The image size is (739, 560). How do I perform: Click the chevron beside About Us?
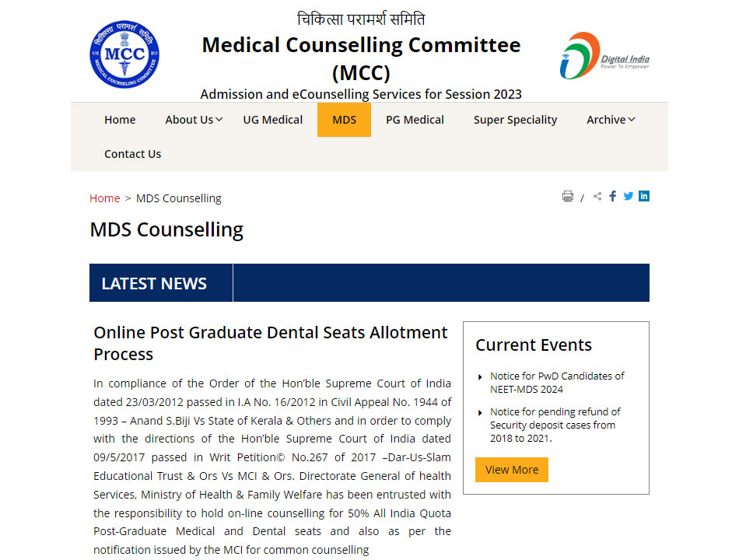click(220, 119)
